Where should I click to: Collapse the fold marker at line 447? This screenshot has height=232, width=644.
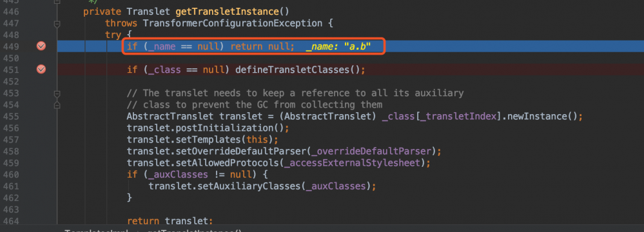[57, 24]
